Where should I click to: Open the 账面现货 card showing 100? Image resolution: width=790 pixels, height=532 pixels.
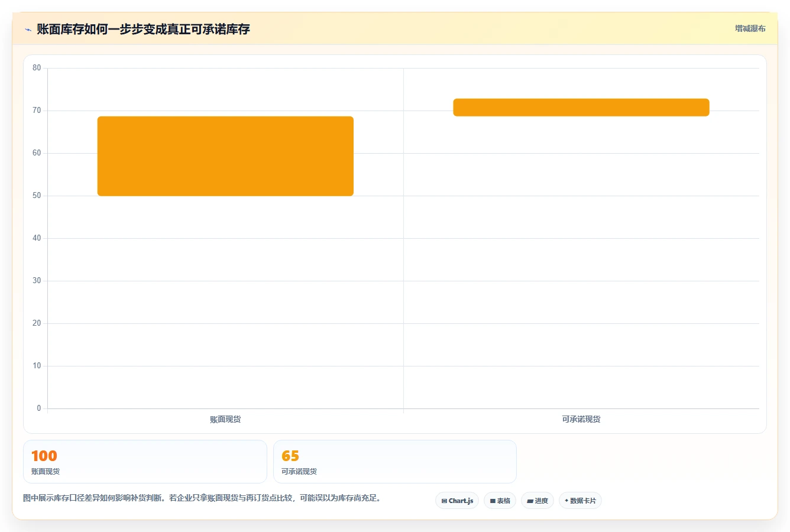[x=145, y=462]
